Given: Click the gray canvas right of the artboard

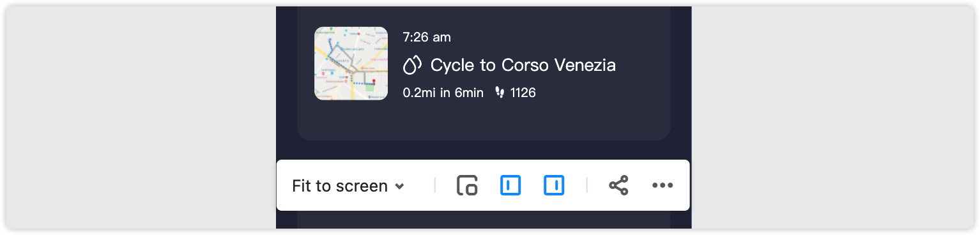Looking at the screenshot, I should pyautogui.click(x=832, y=117).
